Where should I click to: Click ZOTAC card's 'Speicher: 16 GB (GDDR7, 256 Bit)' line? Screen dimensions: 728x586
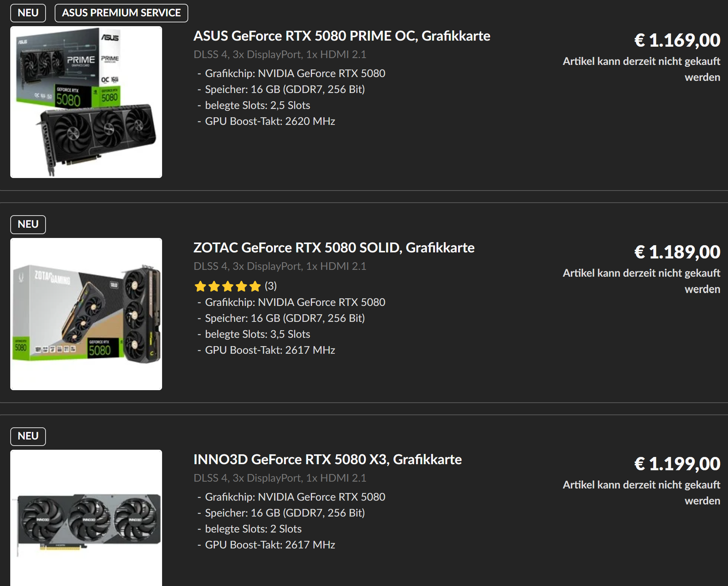tap(285, 318)
